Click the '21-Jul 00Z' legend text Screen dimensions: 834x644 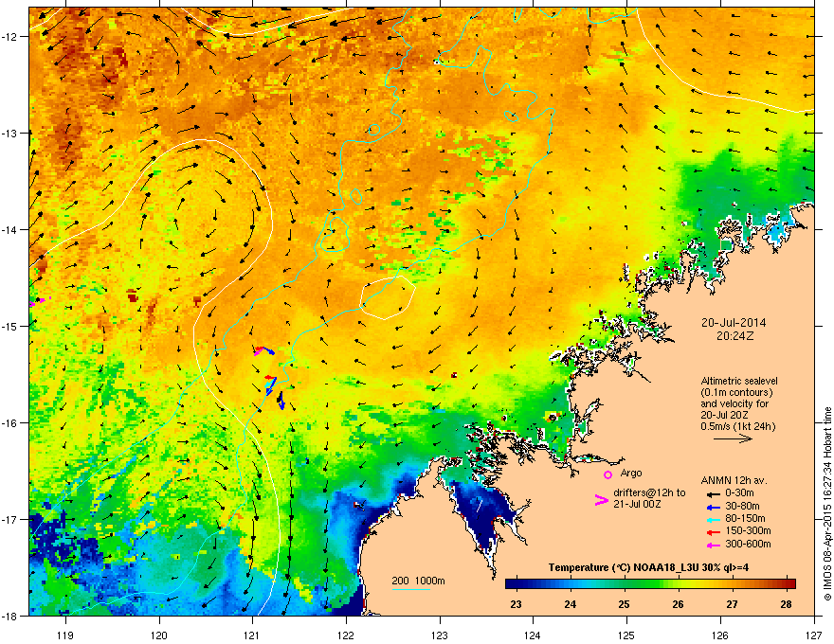coord(637,504)
